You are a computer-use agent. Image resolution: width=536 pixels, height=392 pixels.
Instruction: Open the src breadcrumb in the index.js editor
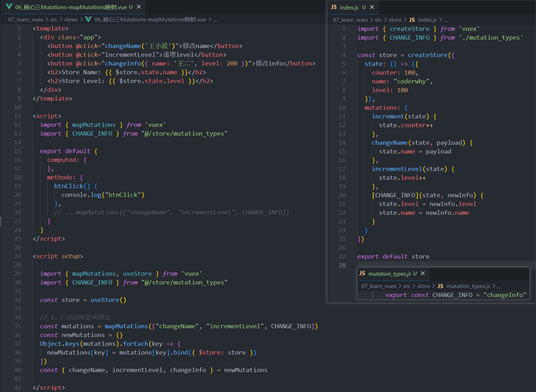pyautogui.click(x=378, y=20)
